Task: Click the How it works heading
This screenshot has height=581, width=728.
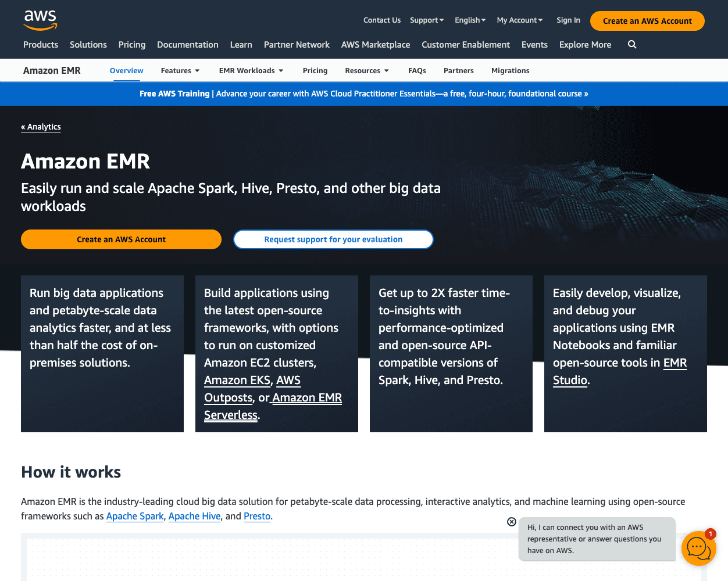Action: click(x=71, y=472)
